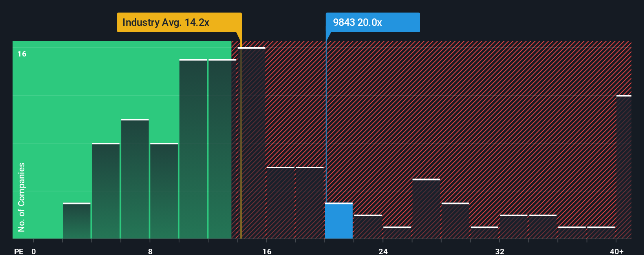Click the x-axis label 0

pyautogui.click(x=34, y=251)
